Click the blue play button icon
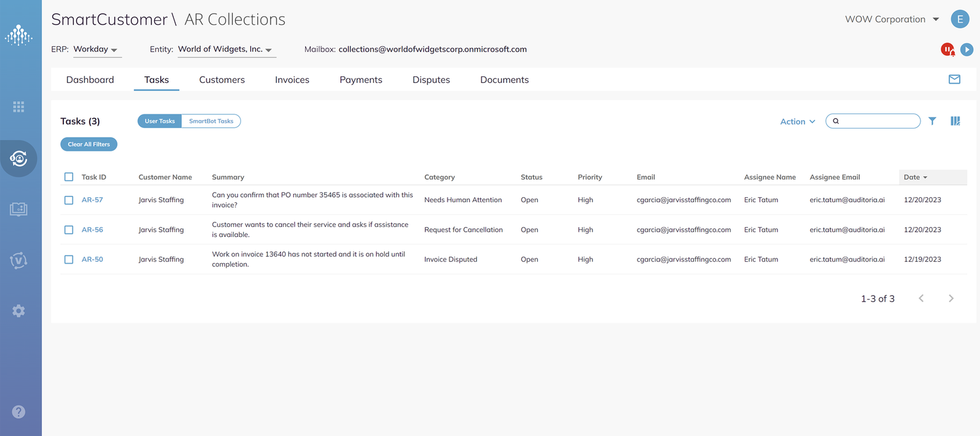980x436 pixels. (x=967, y=49)
